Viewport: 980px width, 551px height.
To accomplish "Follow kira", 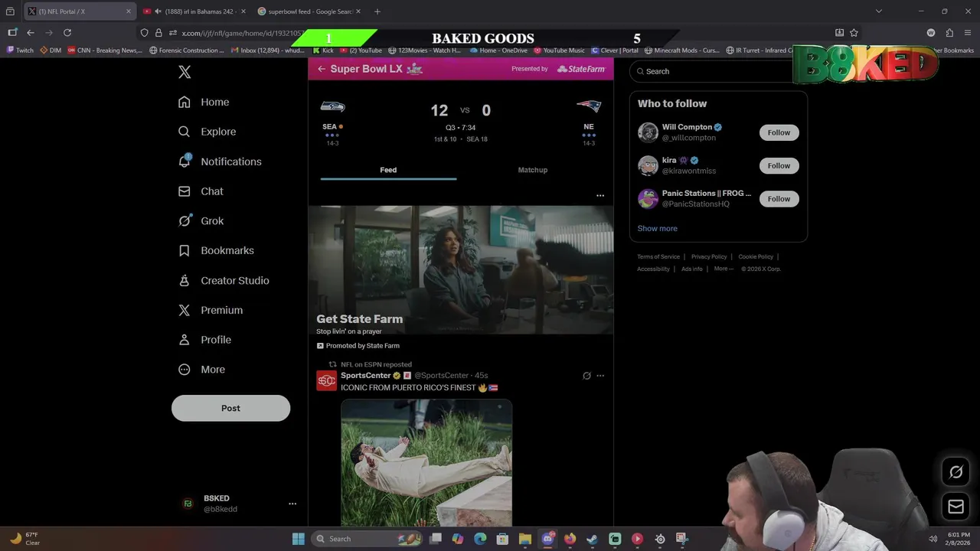I will [x=779, y=165].
